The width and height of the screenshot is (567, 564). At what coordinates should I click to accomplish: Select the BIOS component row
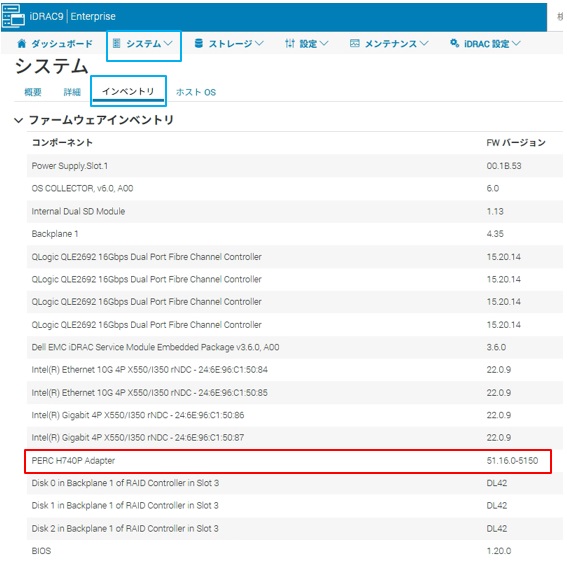point(294,551)
